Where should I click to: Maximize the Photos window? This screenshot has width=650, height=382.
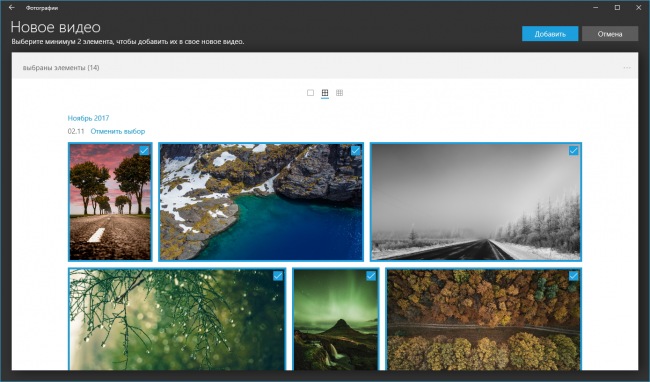pyautogui.click(x=617, y=7)
